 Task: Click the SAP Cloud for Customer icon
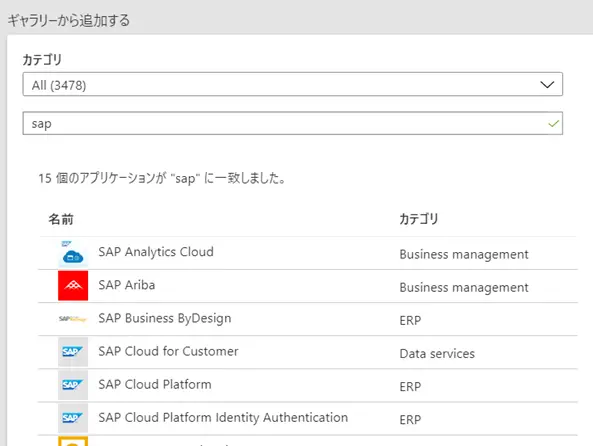coord(73,352)
